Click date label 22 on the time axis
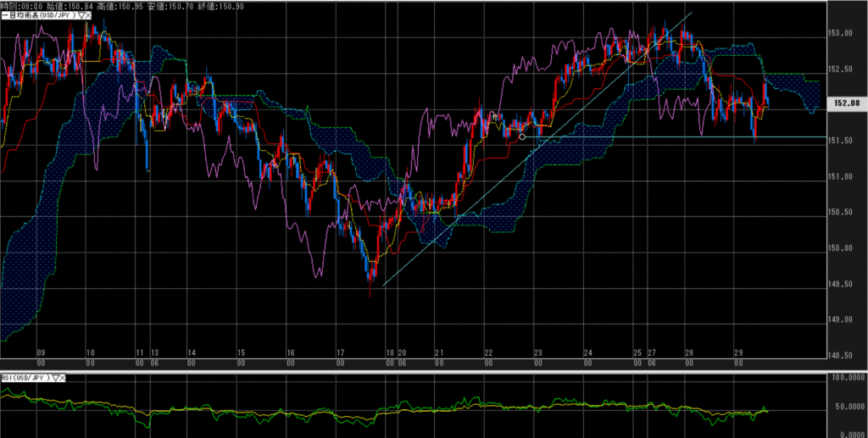The width and height of the screenshot is (868, 438). point(489,352)
